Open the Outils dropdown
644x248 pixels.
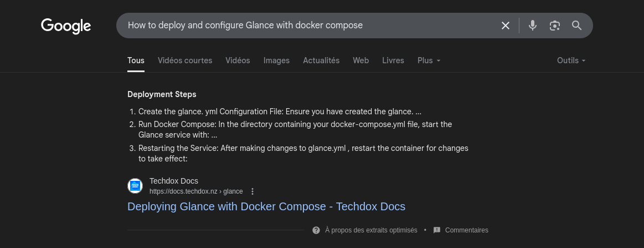pos(571,60)
